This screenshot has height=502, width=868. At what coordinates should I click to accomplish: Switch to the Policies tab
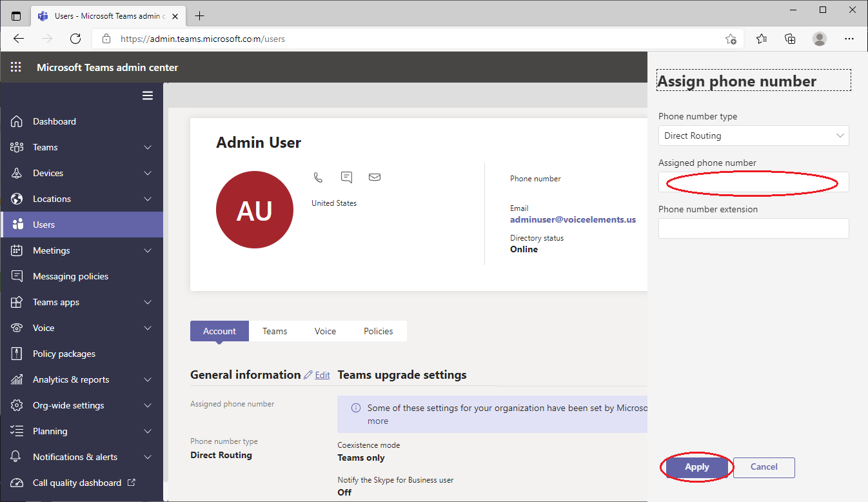(378, 331)
